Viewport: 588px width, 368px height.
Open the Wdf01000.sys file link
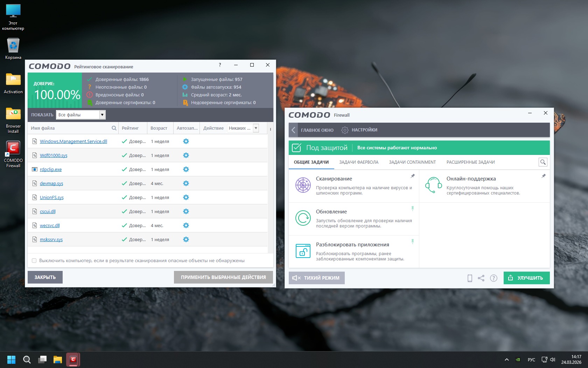click(x=54, y=155)
